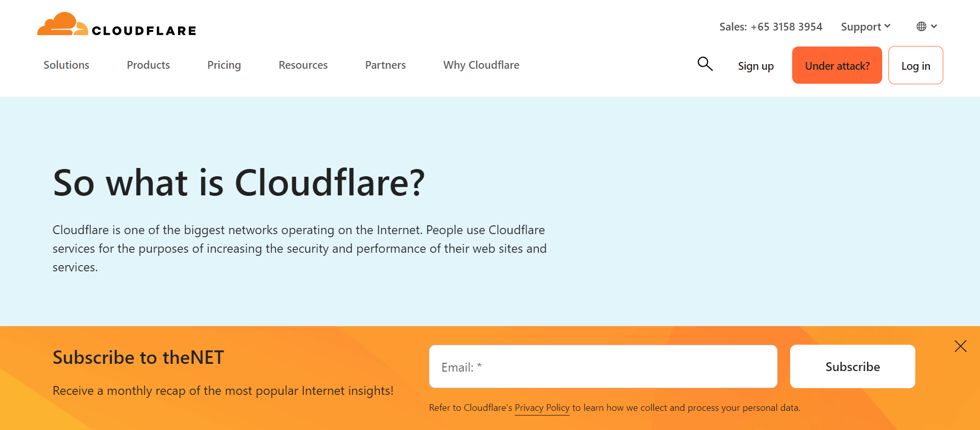Expand the Support dropdown
Image resolution: width=980 pixels, height=430 pixels.
pyautogui.click(x=866, y=26)
